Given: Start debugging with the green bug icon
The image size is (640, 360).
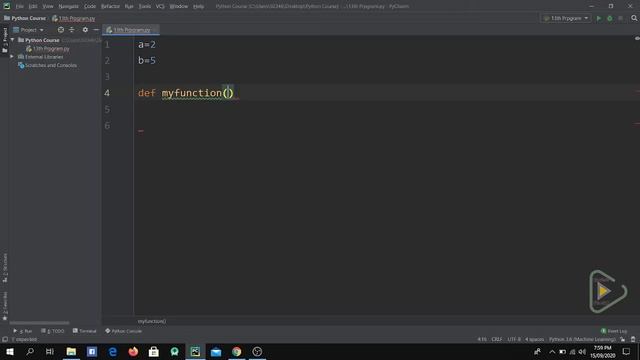Looking at the screenshot, I should click(x=609, y=18).
